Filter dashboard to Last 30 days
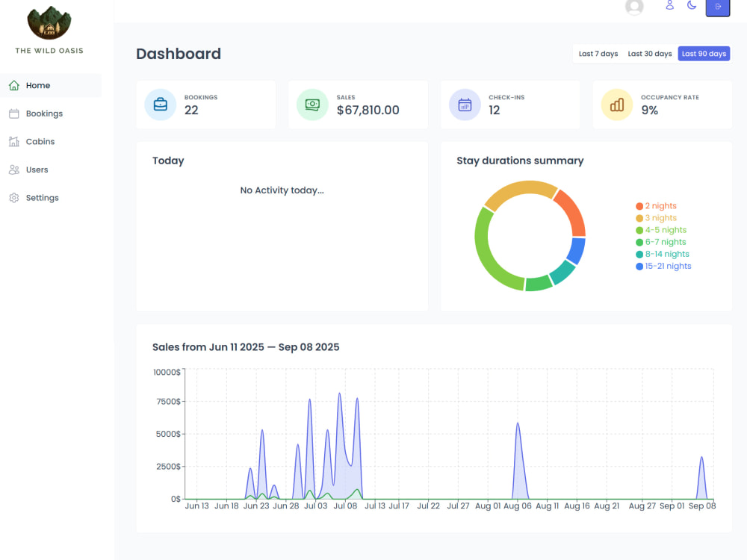This screenshot has width=747, height=560. (649, 54)
